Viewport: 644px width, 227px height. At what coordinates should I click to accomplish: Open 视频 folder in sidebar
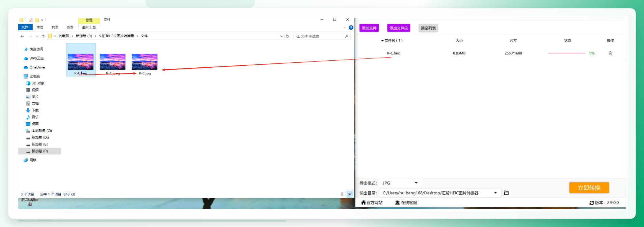click(32, 90)
